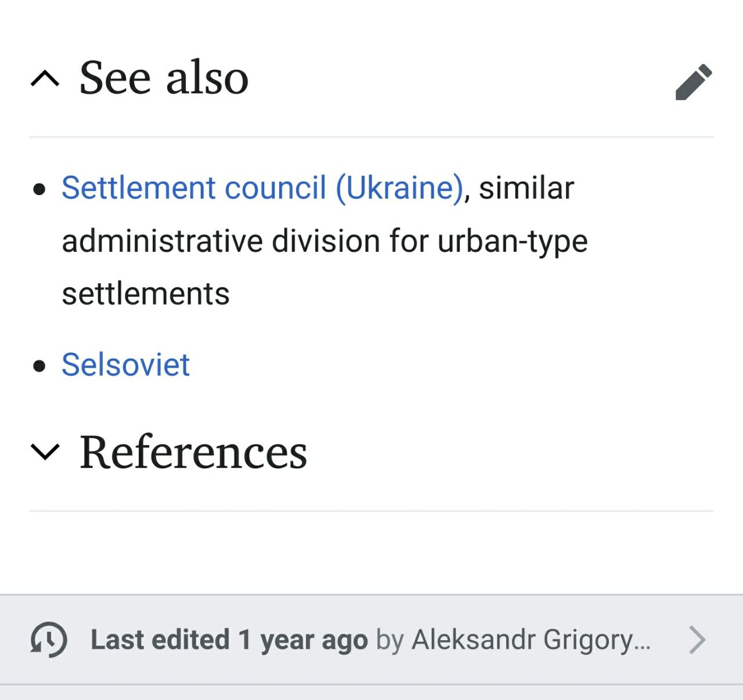
Task: Edit the See also section with pencil icon
Action: tap(694, 82)
